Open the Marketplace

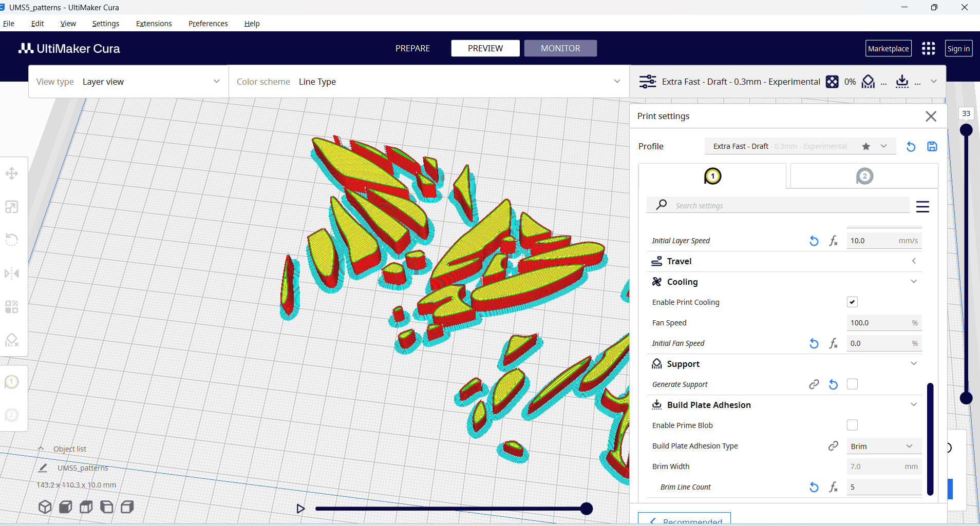tap(888, 48)
